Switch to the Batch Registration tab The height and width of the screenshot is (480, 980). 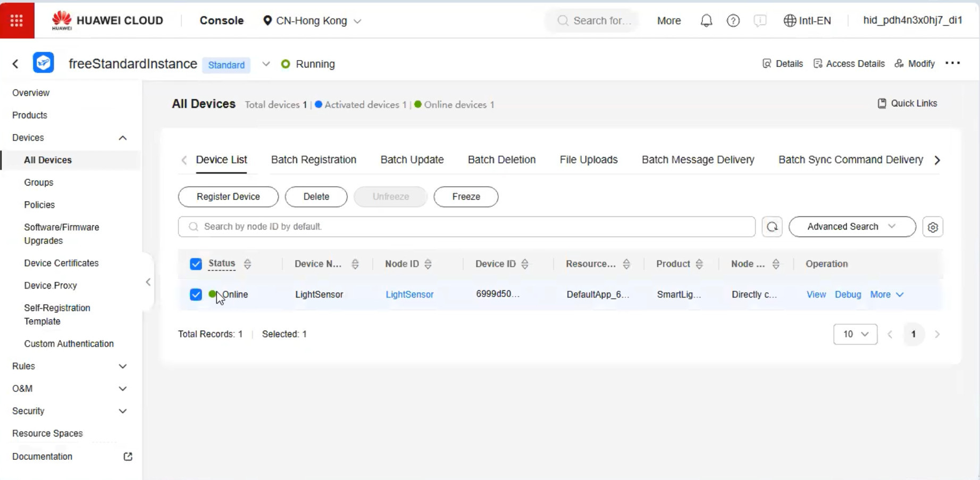[x=313, y=160]
